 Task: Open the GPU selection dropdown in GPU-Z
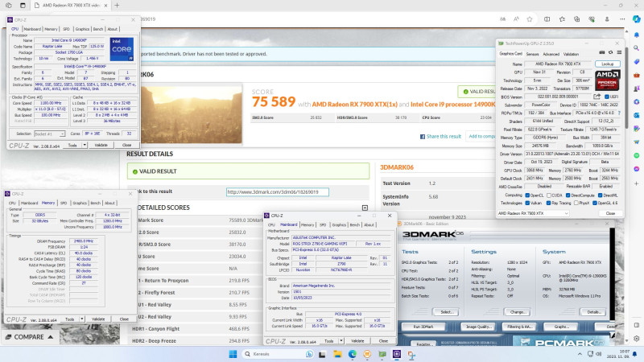point(533,213)
